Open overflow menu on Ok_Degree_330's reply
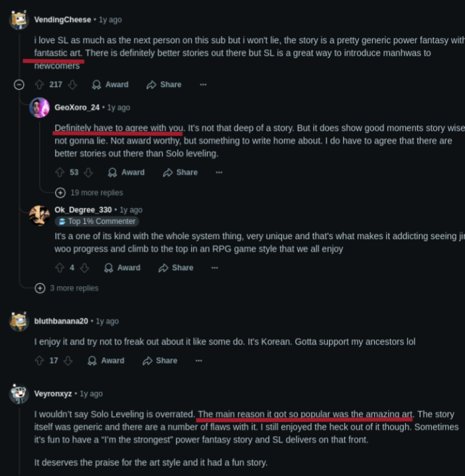The height and width of the screenshot is (476, 465). pyautogui.click(x=214, y=268)
